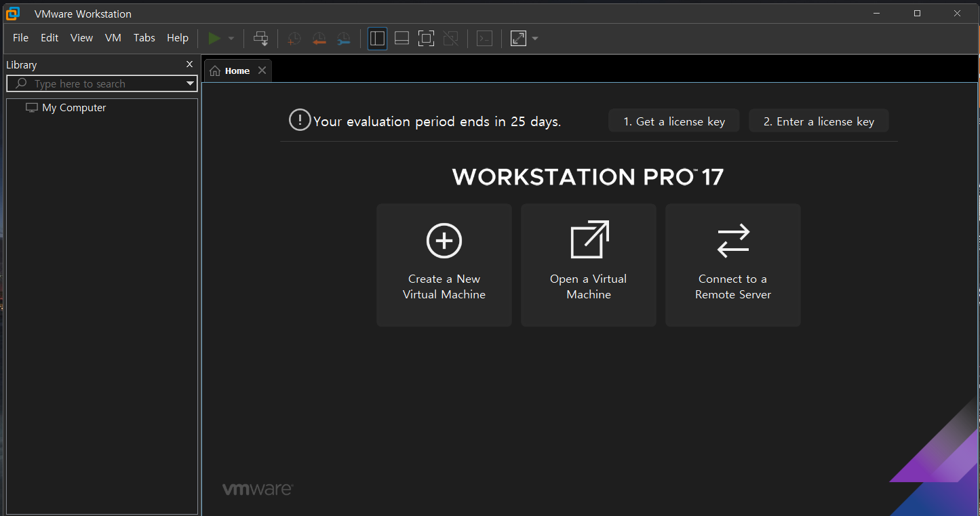This screenshot has width=980, height=516.
Task: Click Enter a license key button
Action: pyautogui.click(x=819, y=121)
